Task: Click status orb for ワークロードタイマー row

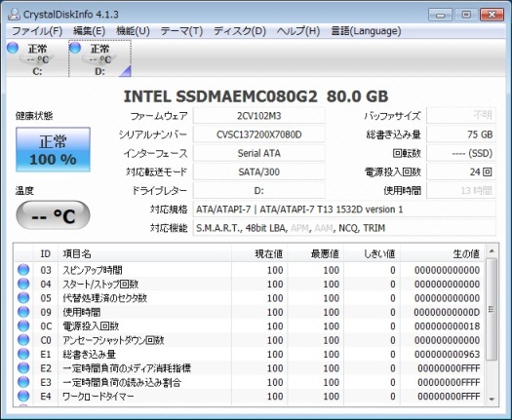Action: 23,397
